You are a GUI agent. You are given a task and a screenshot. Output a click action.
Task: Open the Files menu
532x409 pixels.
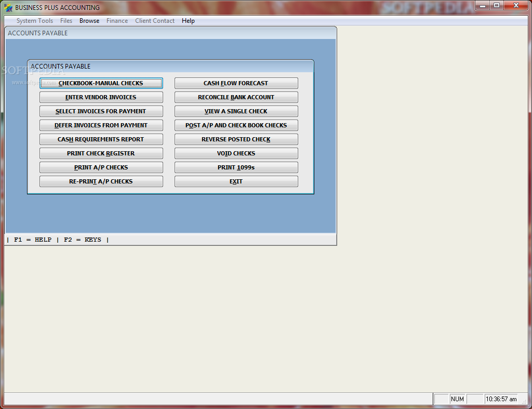(x=66, y=21)
